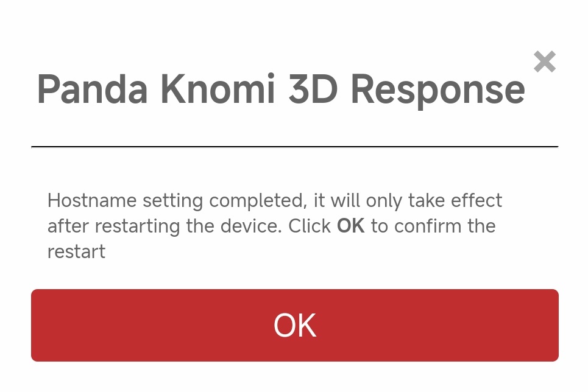The height and width of the screenshot is (392, 588).
Task: Click the hostname setting completed message text
Action: point(274,226)
